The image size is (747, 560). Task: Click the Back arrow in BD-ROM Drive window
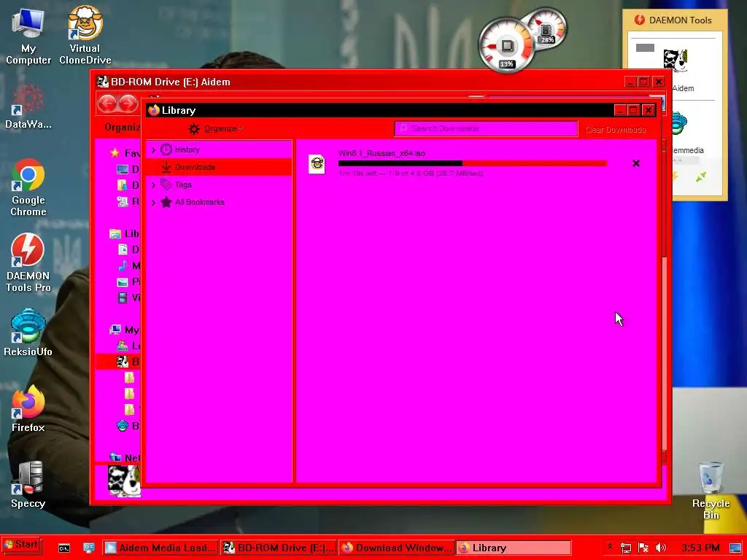[108, 103]
